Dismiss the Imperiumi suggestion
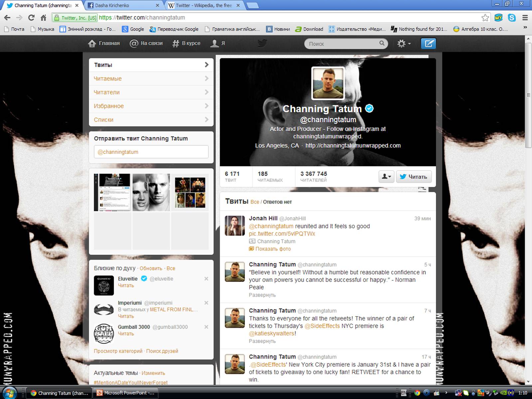Viewport: 532px width, 399px height. pos(206,303)
